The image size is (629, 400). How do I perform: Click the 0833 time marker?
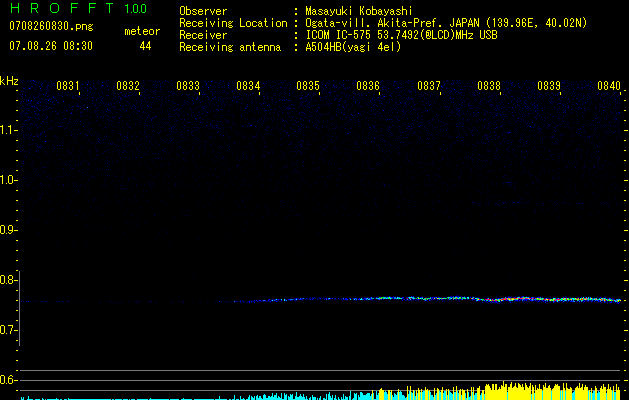[188, 86]
